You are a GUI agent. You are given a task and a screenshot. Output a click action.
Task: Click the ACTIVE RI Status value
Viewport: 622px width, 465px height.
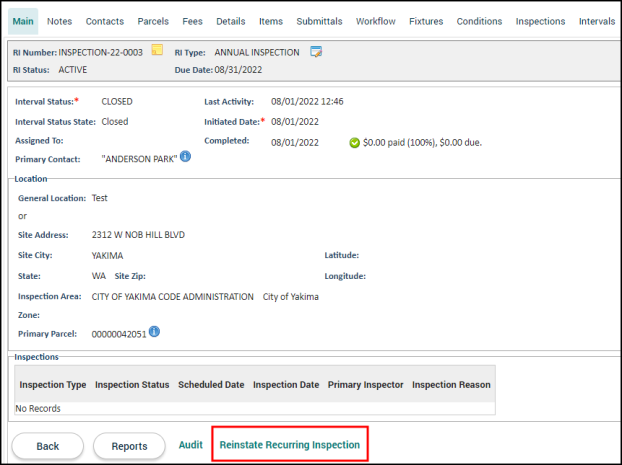point(73,70)
